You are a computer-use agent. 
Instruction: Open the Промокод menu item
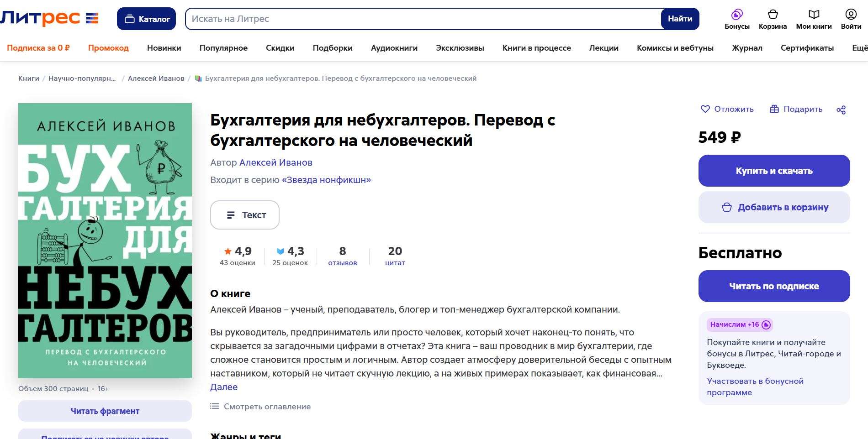[108, 48]
